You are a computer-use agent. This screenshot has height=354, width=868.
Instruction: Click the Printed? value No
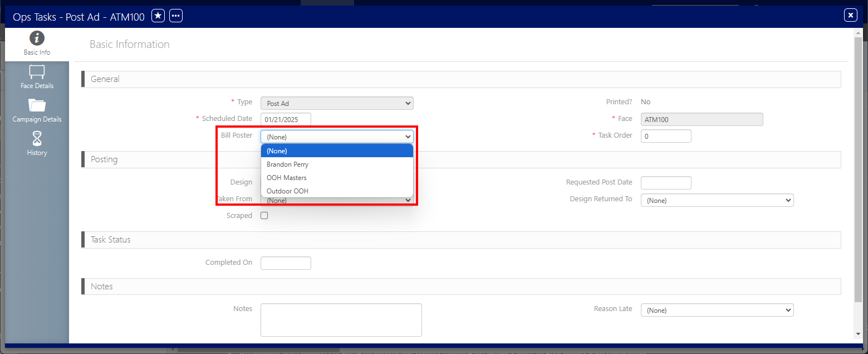(x=646, y=102)
